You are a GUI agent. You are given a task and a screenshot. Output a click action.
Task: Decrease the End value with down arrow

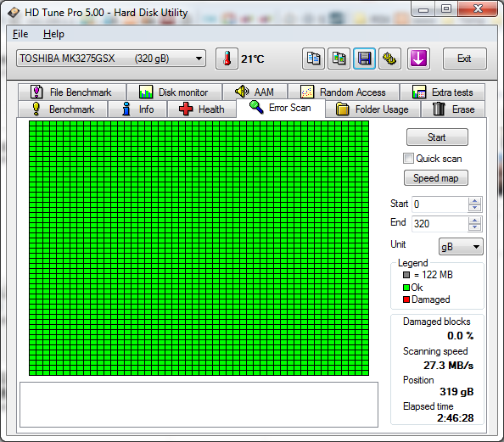coord(475,227)
